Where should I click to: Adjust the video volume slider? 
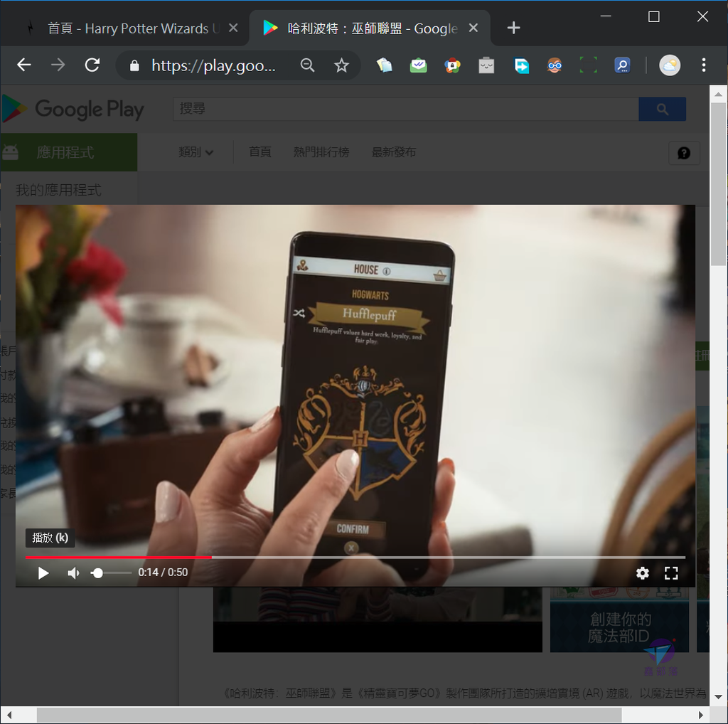tap(111, 573)
